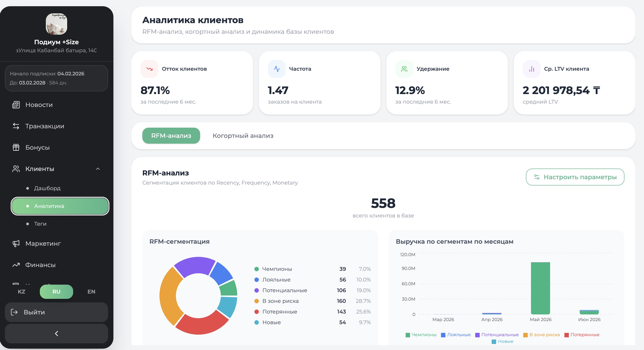Click the Новости newspaper icon
Image resolution: width=644 pixels, height=350 pixels.
(x=16, y=105)
